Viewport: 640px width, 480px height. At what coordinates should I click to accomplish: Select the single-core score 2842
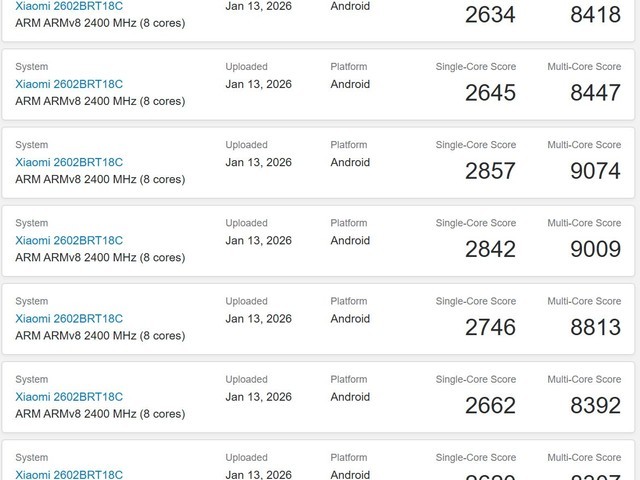(x=490, y=249)
